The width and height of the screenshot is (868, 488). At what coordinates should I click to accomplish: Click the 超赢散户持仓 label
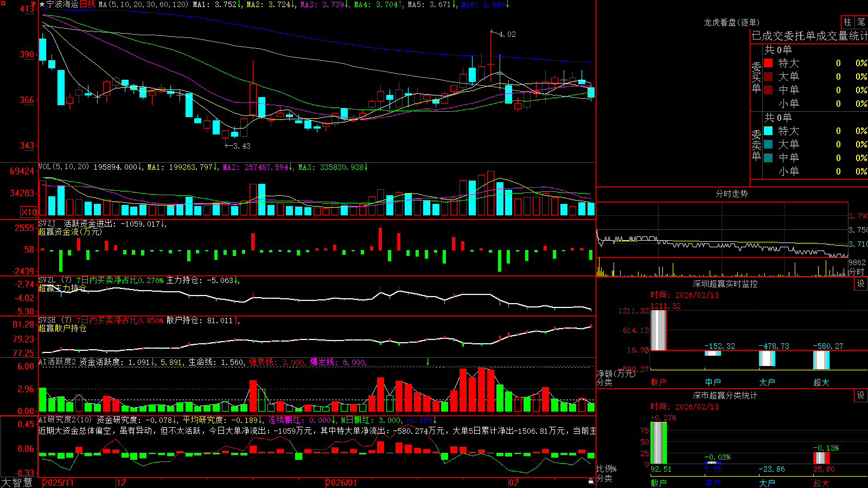pyautogui.click(x=62, y=328)
